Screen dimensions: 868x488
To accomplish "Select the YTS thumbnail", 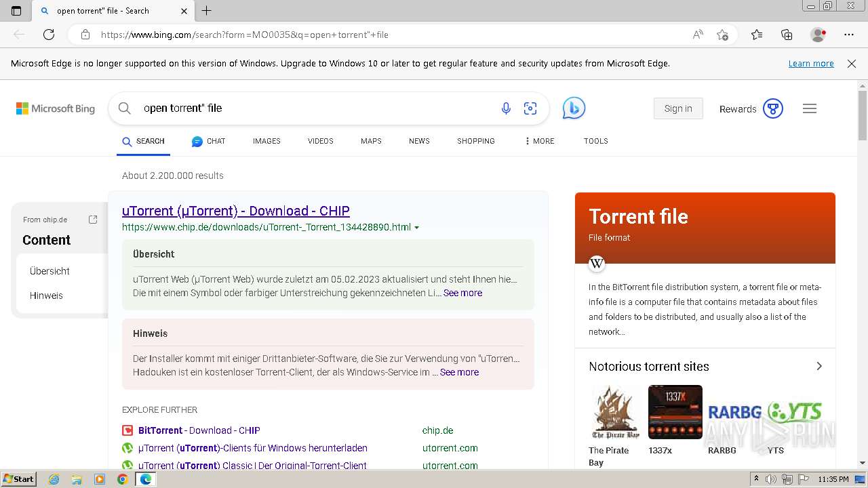I will pyautogui.click(x=795, y=412).
